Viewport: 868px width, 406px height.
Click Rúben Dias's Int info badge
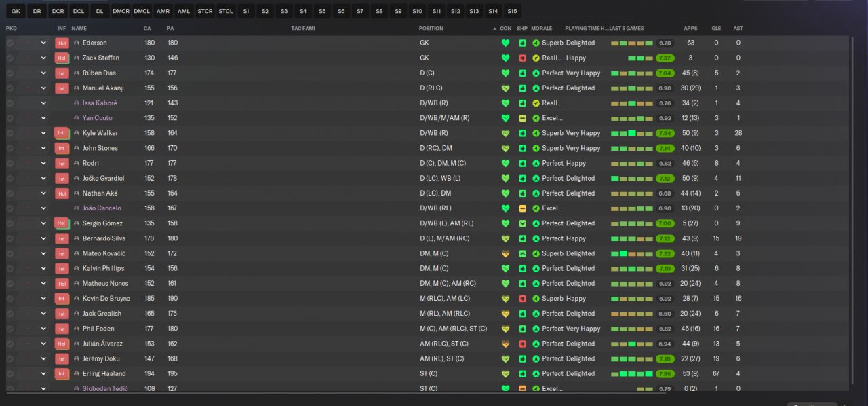[x=62, y=73]
